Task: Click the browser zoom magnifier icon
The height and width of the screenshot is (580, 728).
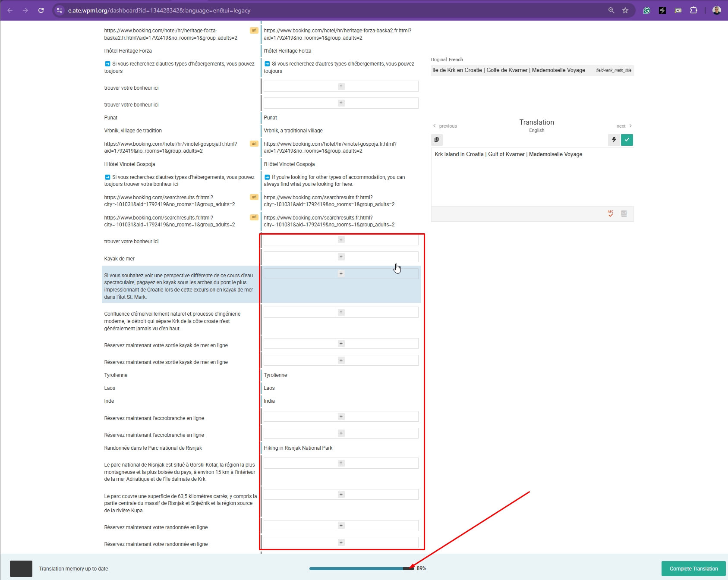Action: tap(611, 10)
